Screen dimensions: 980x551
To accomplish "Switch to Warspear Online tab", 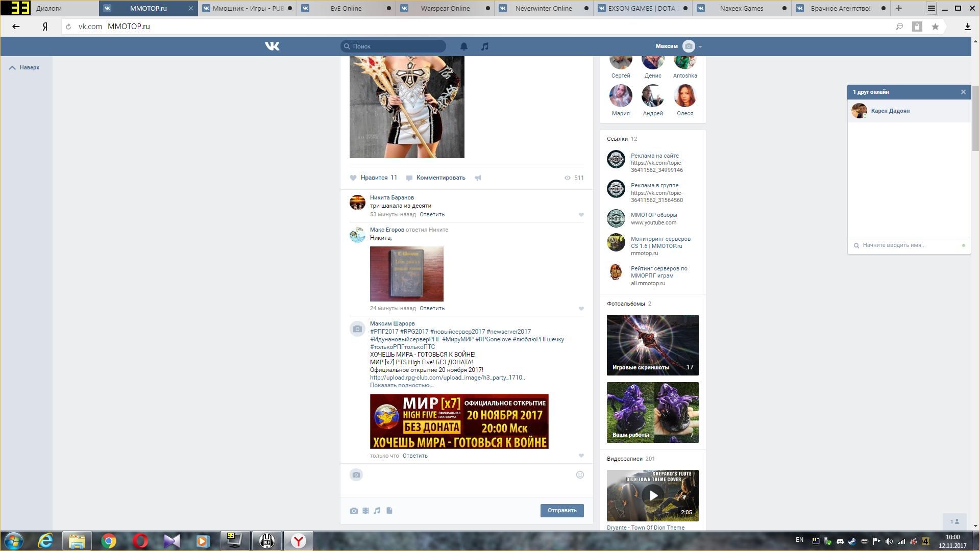I will [x=445, y=8].
